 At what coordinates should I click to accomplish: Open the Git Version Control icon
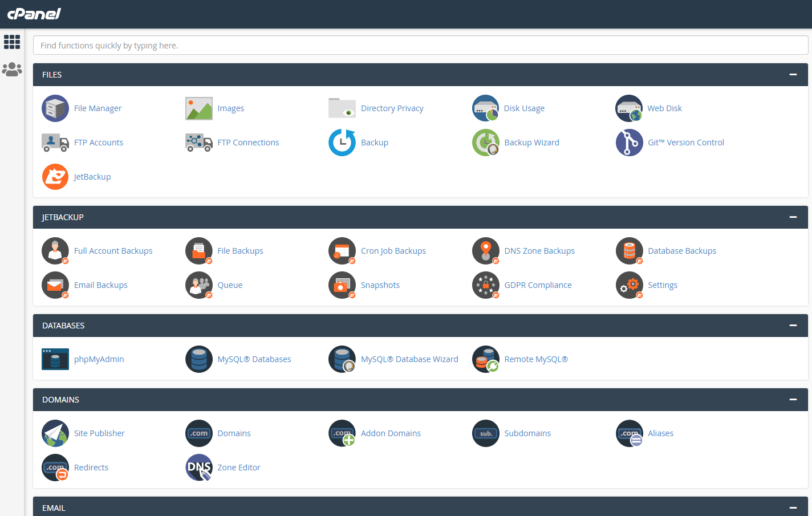[629, 143]
